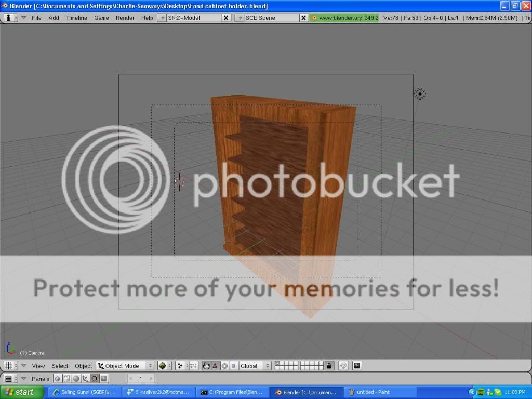This screenshot has height=399, width=532.
Task: Toggle layer lock to scene
Action: (x=329, y=366)
